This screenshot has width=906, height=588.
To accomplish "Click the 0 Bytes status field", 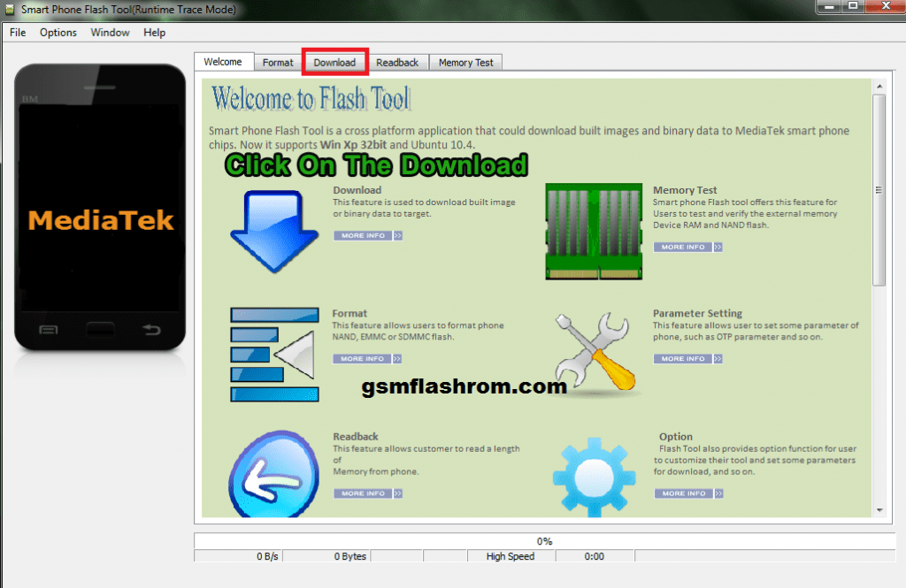I will point(326,556).
